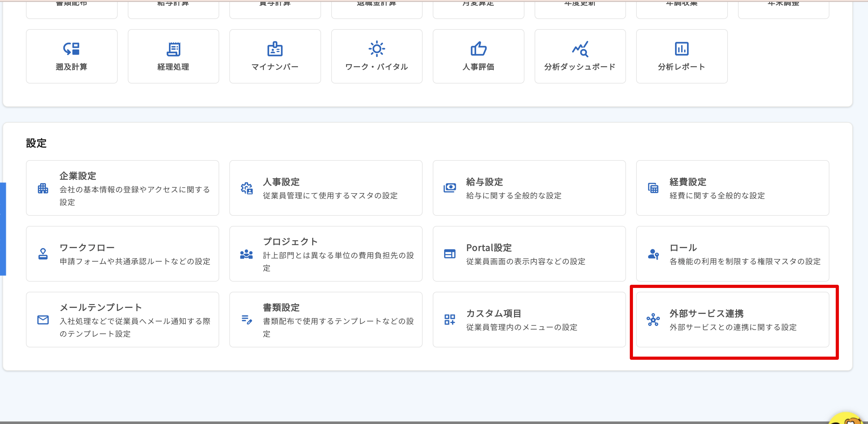Click the 人事評価 thumbs-up icon
The height and width of the screenshot is (424, 868).
(478, 49)
